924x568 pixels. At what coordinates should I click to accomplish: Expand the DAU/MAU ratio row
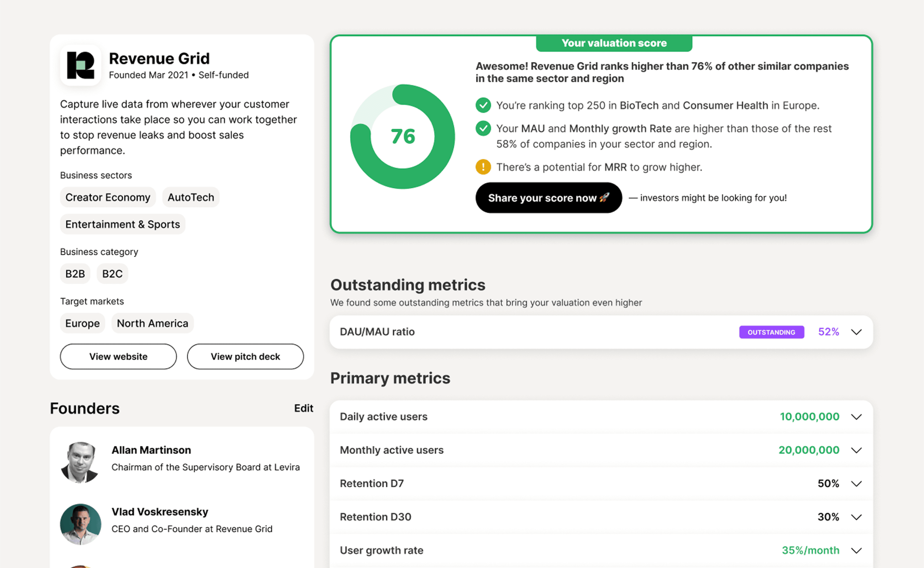[x=856, y=332]
